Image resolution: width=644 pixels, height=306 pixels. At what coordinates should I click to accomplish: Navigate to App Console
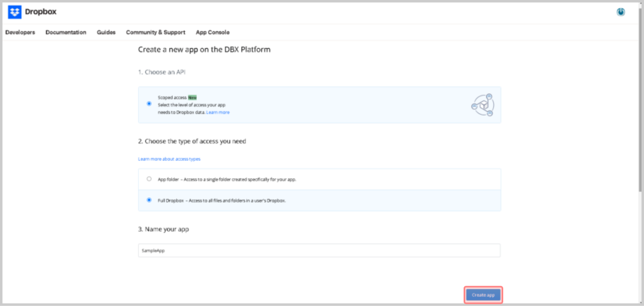coord(213,32)
